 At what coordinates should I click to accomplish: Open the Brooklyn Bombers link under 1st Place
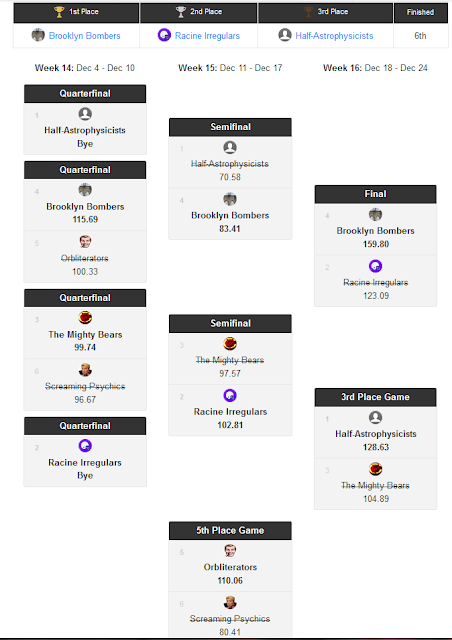(85, 36)
